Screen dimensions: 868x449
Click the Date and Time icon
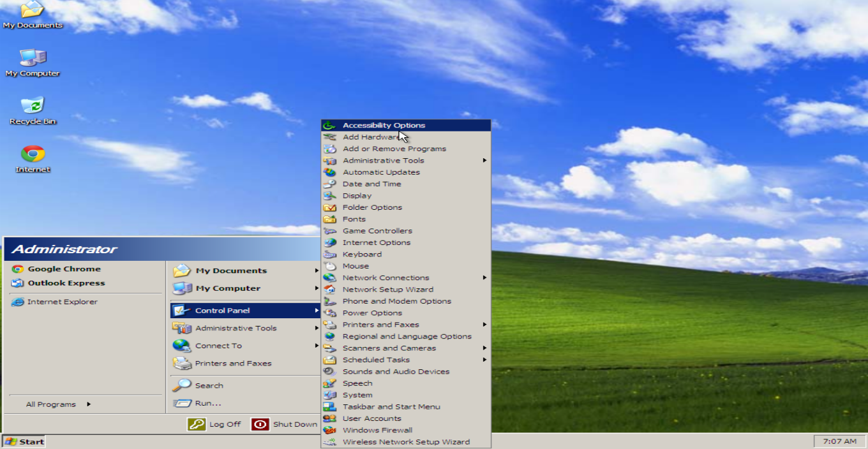(x=329, y=184)
